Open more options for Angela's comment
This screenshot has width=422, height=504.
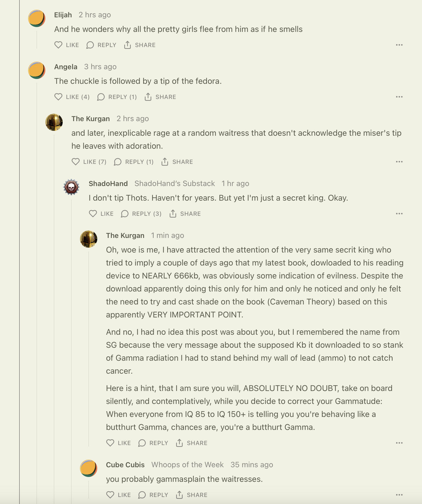pos(399,97)
